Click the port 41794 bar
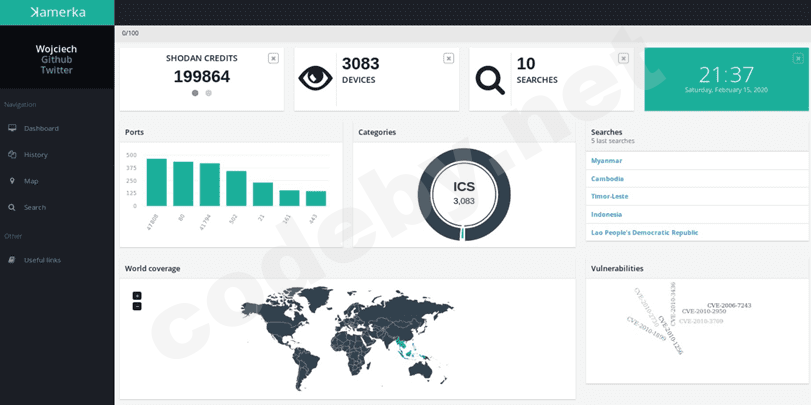The image size is (811, 405). click(x=209, y=185)
